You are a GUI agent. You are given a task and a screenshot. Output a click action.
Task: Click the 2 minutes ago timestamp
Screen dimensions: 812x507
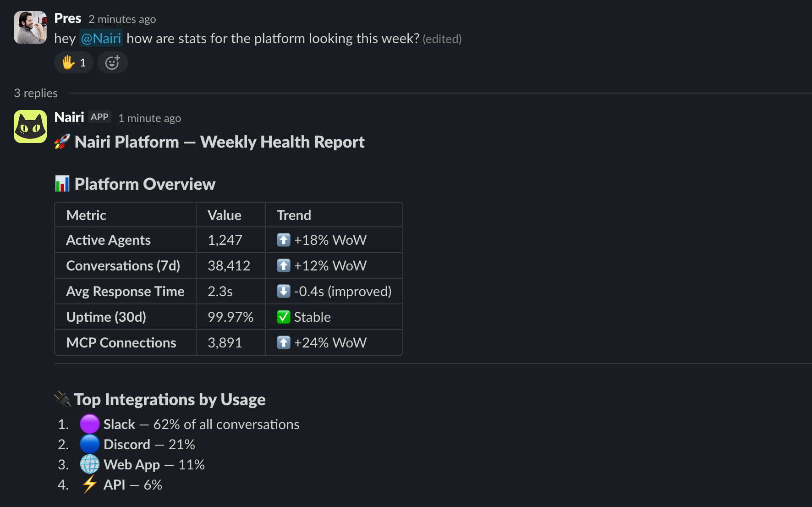[x=122, y=19]
